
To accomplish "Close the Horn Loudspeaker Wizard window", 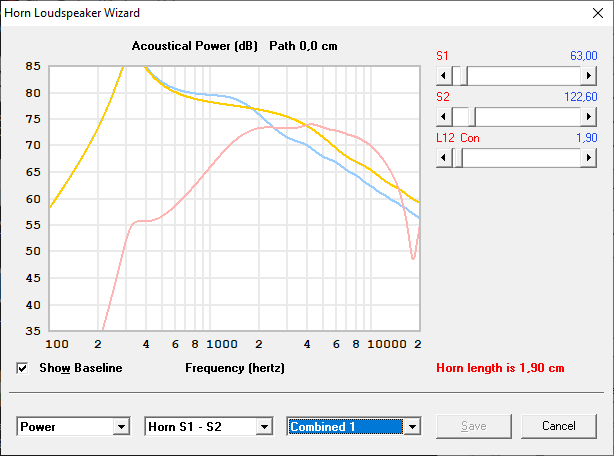I will click(x=598, y=13).
